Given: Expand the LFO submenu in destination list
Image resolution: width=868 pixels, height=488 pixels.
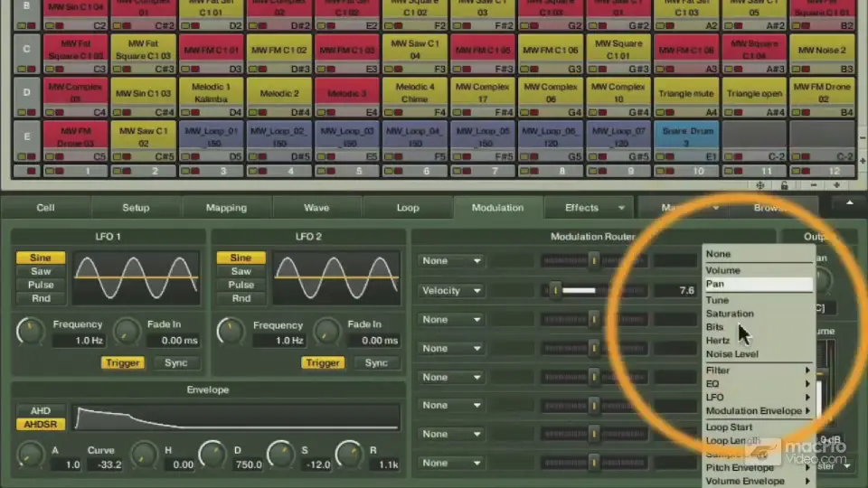Looking at the screenshot, I should [758, 398].
